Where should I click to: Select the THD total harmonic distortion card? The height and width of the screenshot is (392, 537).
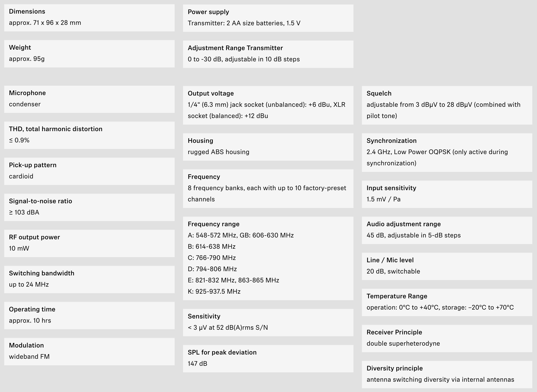[x=89, y=135]
